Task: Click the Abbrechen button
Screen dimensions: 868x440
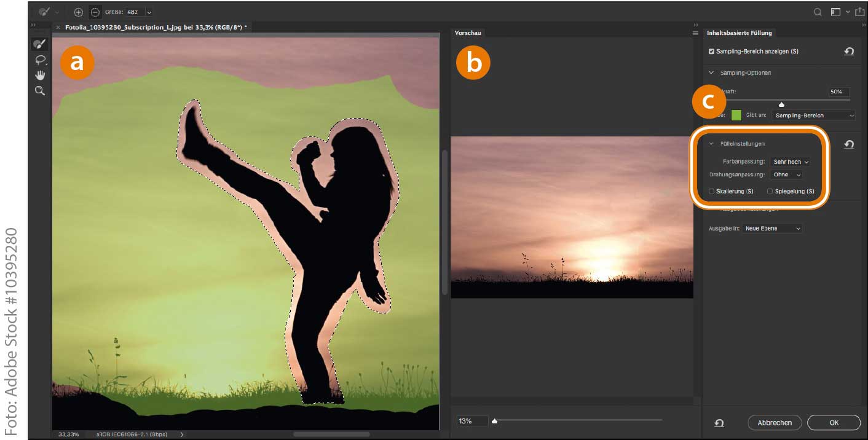Action: pos(775,423)
